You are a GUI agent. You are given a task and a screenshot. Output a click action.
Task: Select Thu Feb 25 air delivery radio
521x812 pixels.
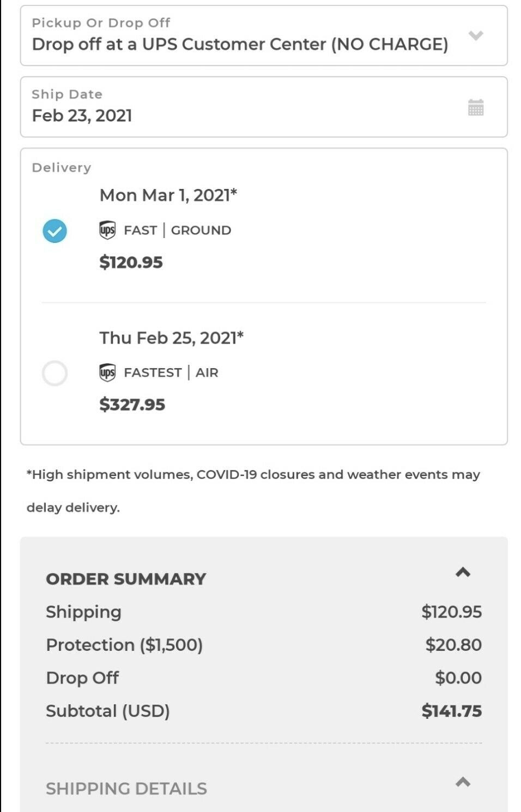pos(54,373)
